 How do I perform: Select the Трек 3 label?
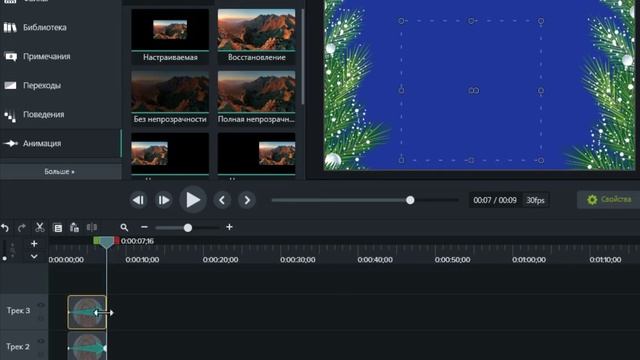pos(18,311)
